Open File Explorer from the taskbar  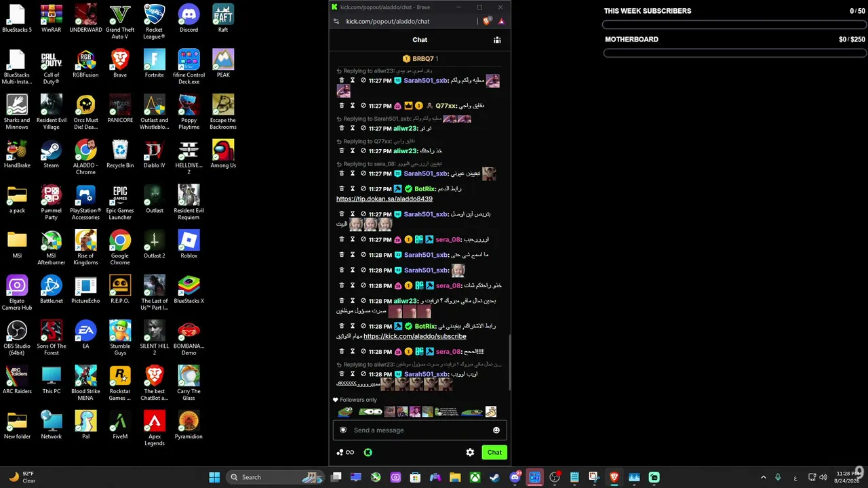[x=455, y=477]
